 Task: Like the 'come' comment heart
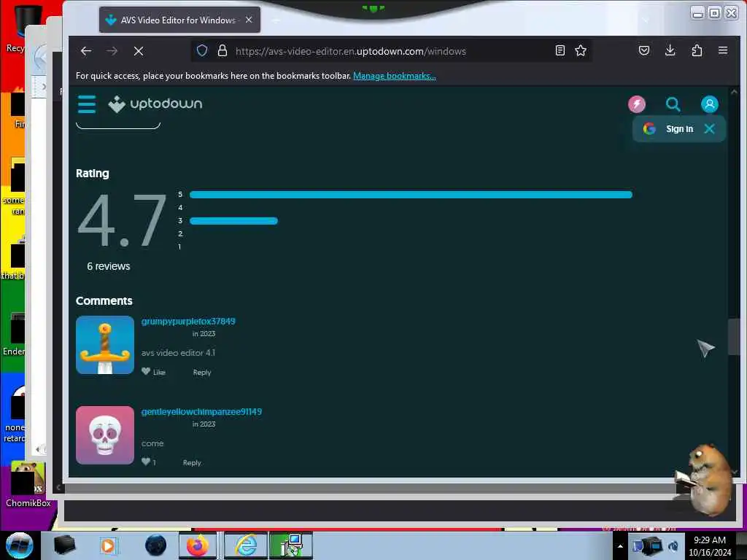146,462
